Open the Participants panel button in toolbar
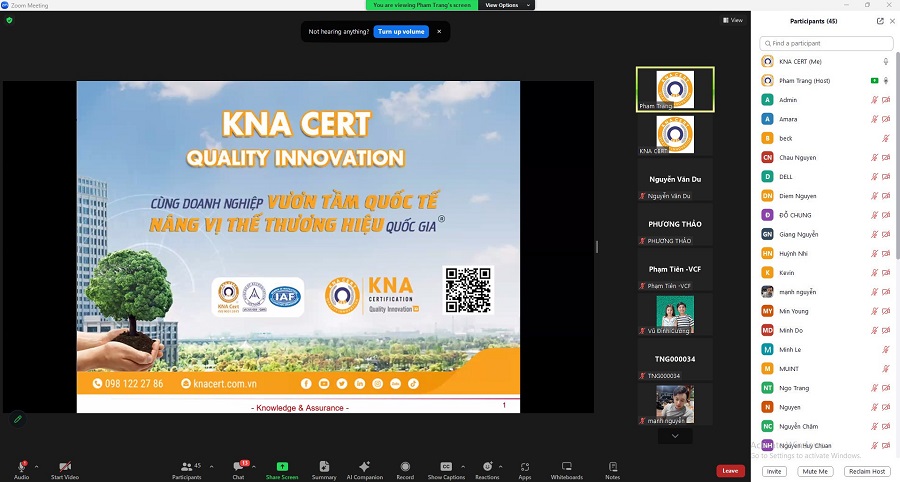This screenshot has height=482, width=900. pyautogui.click(x=187, y=470)
